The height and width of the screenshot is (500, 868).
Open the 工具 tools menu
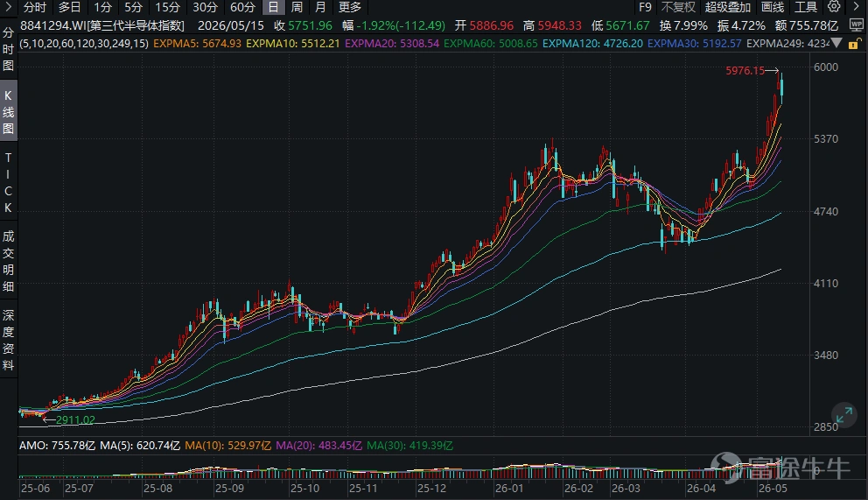pyautogui.click(x=806, y=7)
